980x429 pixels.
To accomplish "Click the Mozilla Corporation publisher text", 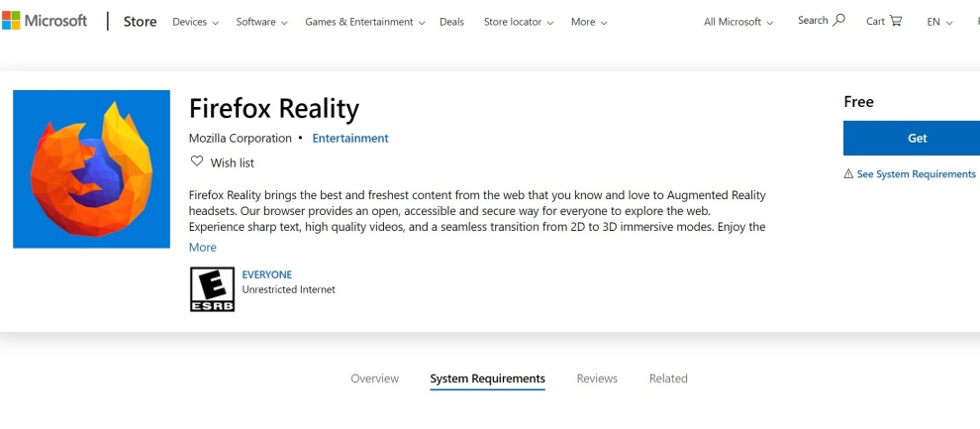I will [240, 138].
